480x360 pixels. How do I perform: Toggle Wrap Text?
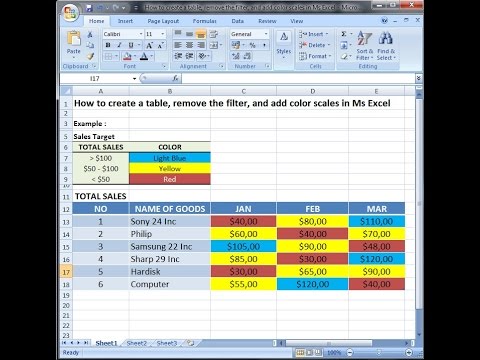(213, 34)
